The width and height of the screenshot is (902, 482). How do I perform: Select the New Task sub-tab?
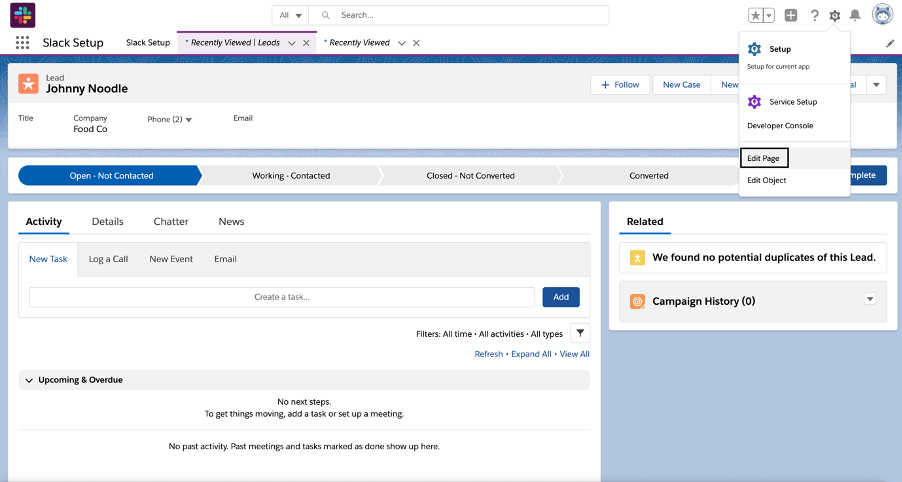(48, 259)
